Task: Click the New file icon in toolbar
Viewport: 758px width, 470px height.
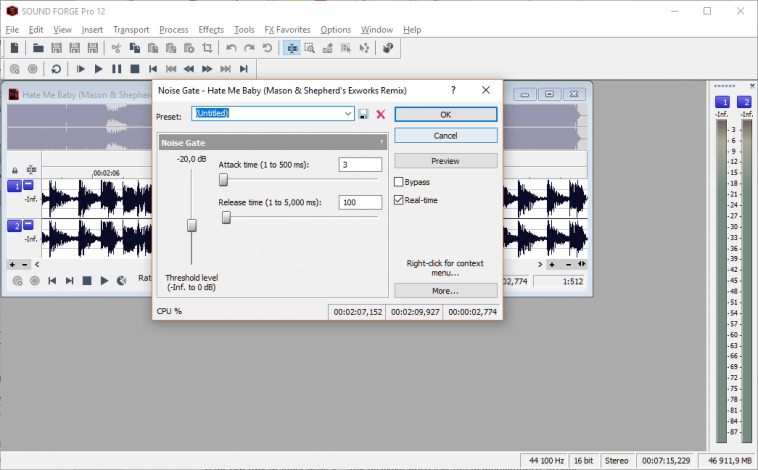Action: coord(12,47)
